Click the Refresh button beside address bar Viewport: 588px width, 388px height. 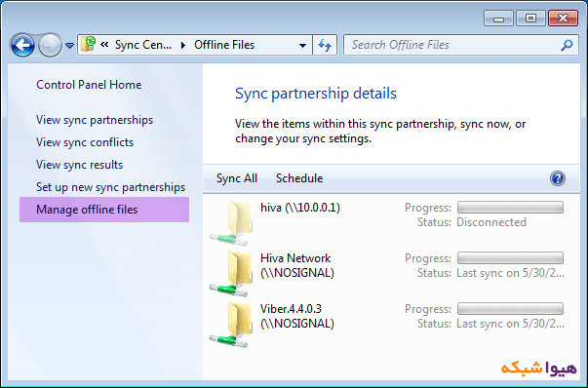tap(325, 46)
